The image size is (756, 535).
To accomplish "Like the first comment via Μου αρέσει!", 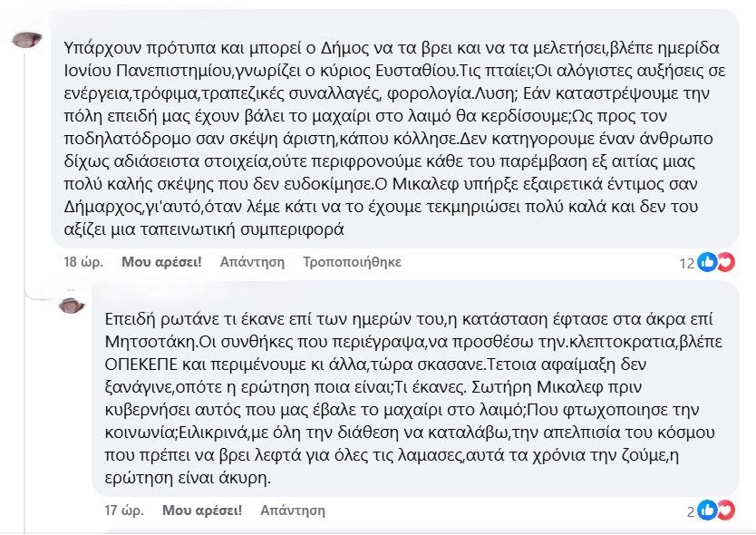I will coord(161,262).
